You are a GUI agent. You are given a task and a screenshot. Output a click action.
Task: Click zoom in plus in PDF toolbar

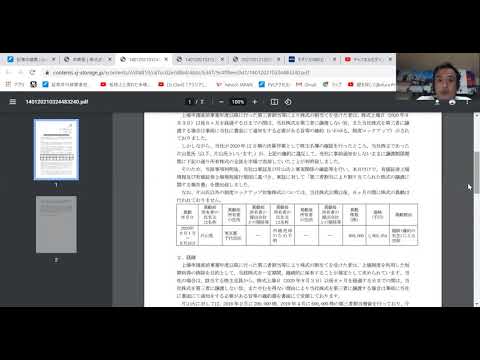click(x=255, y=102)
